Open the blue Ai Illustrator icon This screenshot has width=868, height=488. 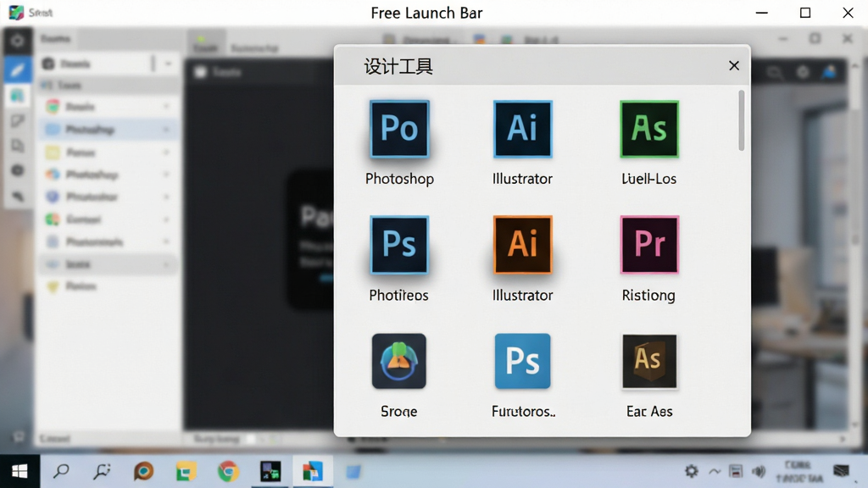click(522, 129)
